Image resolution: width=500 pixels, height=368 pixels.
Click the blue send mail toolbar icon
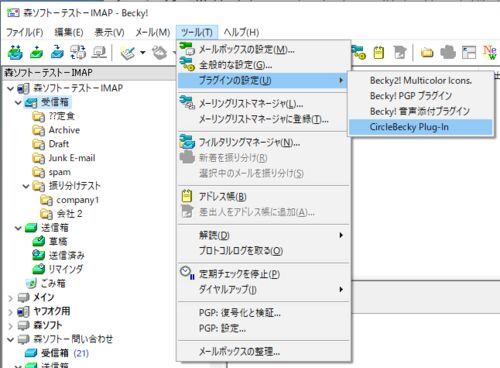point(57,52)
